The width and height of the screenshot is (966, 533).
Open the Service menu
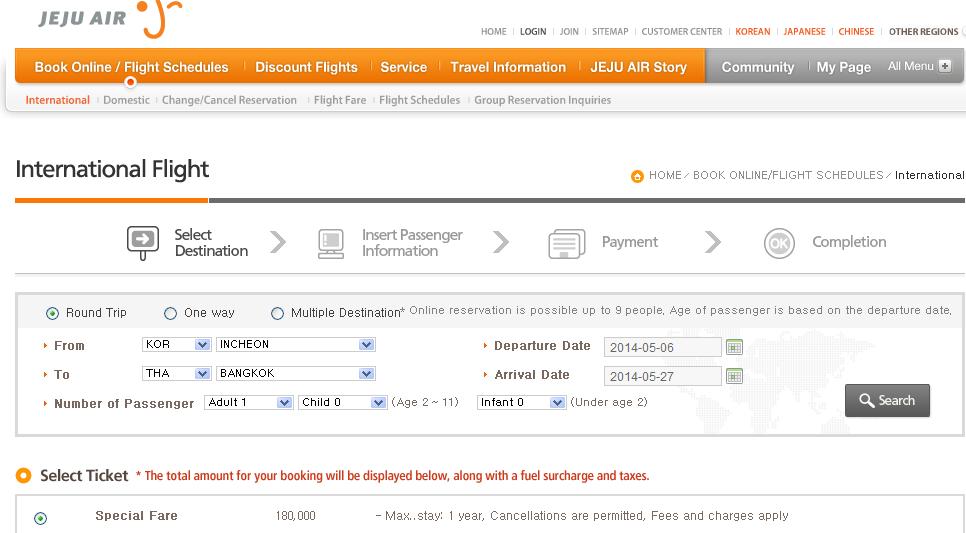[404, 67]
